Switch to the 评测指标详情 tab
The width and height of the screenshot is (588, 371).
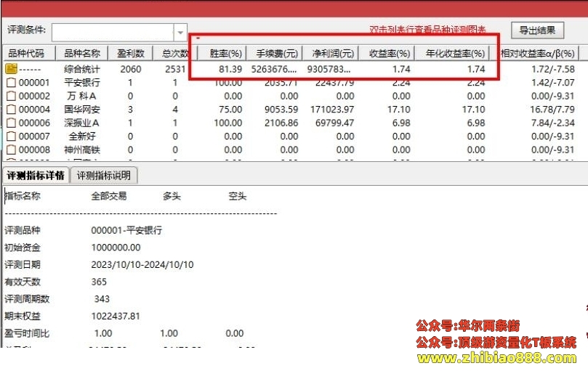click(x=36, y=176)
